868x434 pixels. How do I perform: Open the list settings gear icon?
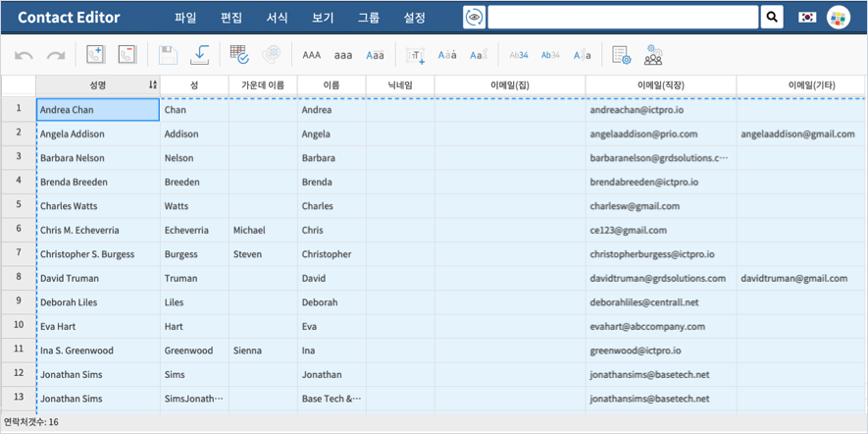pos(622,55)
